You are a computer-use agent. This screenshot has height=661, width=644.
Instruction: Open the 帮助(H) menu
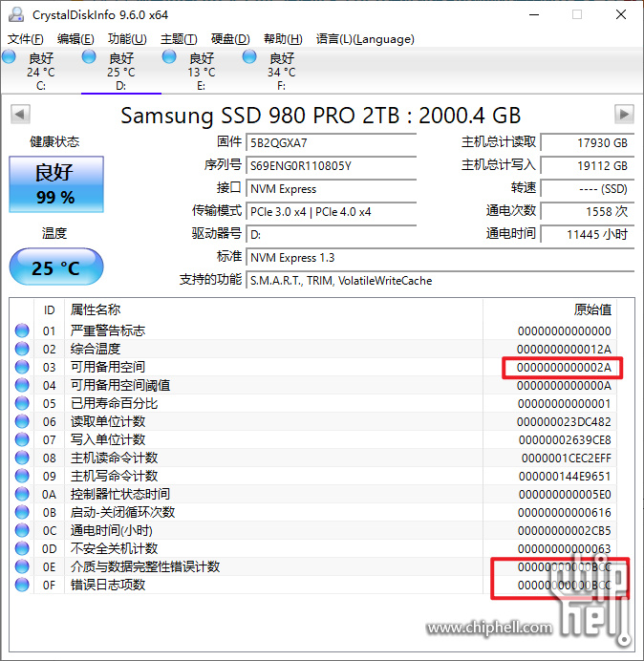point(283,39)
